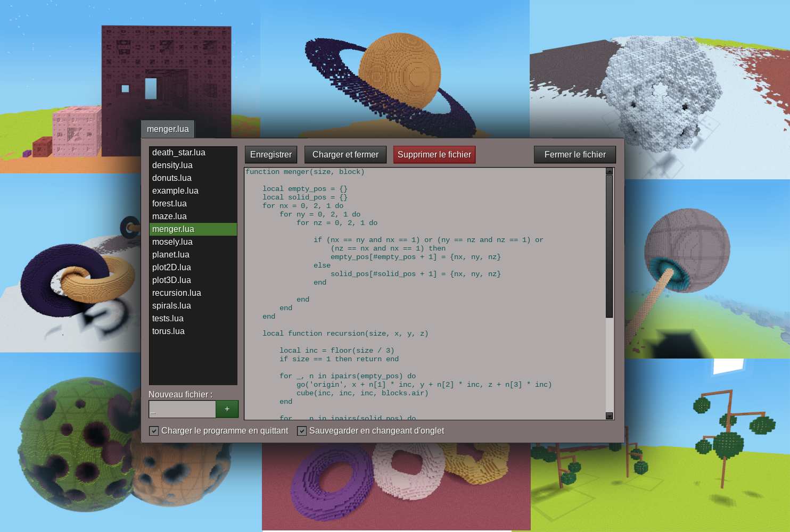This screenshot has height=532, width=790.
Task: Click 'Fermer le fichier'
Action: click(x=574, y=154)
